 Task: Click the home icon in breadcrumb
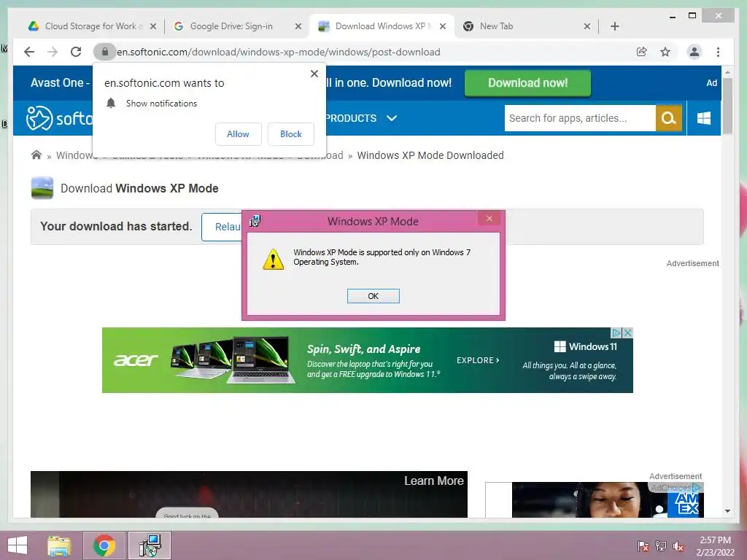coord(36,155)
